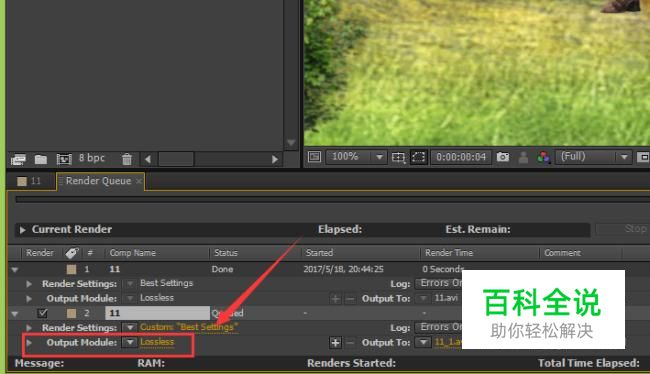Open grid and guide options icon
Viewport: 650px width, 374px height.
[398, 157]
